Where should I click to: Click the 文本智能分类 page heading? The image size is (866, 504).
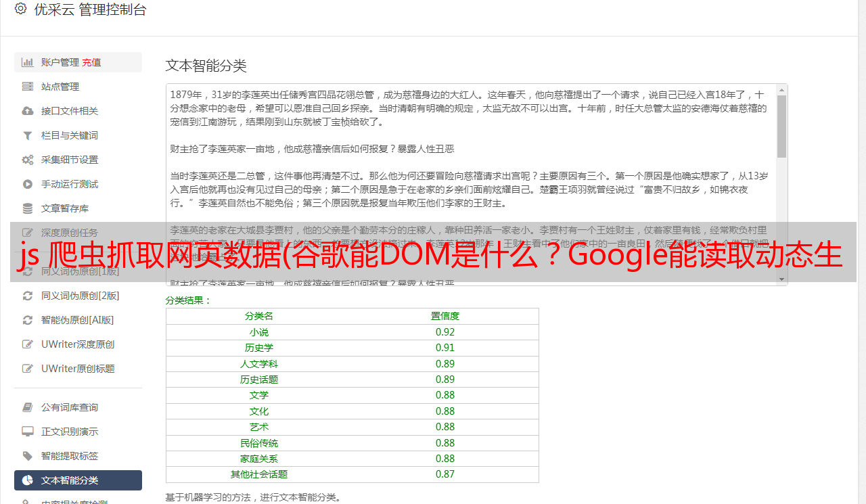pos(206,66)
